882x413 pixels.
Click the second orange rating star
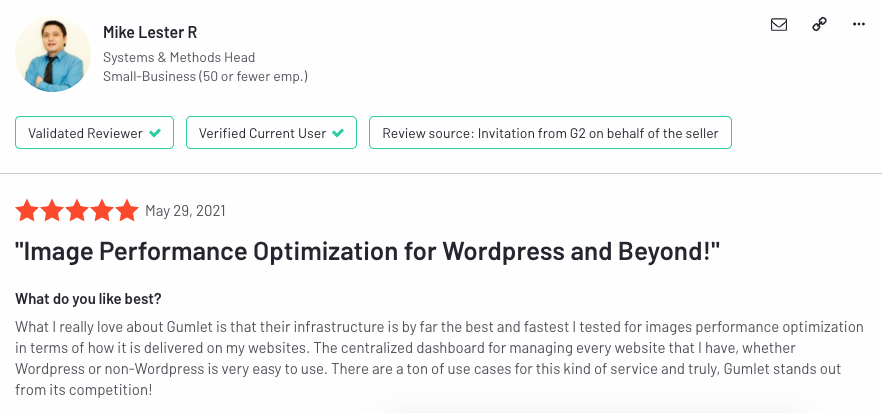52,210
